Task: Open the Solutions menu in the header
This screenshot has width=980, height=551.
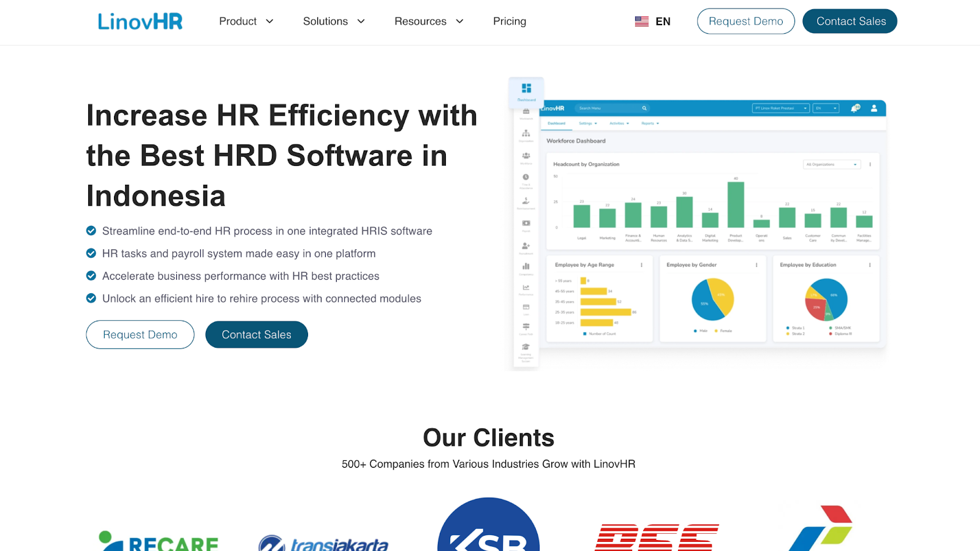Action: (334, 21)
